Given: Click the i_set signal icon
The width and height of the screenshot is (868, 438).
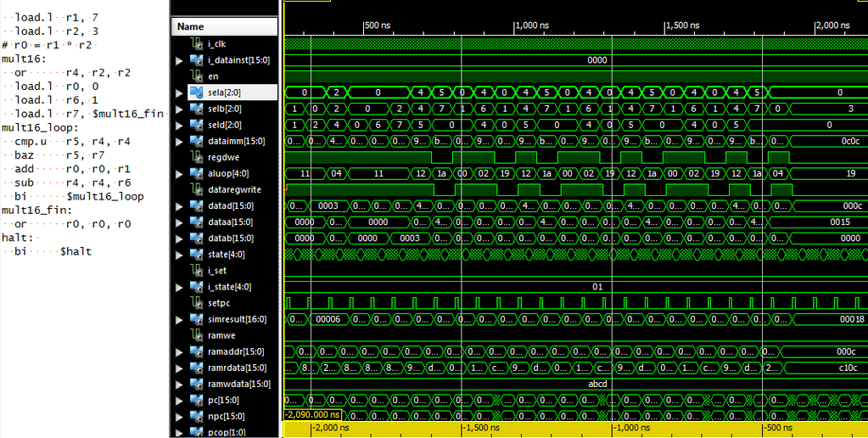Looking at the screenshot, I should point(196,271).
